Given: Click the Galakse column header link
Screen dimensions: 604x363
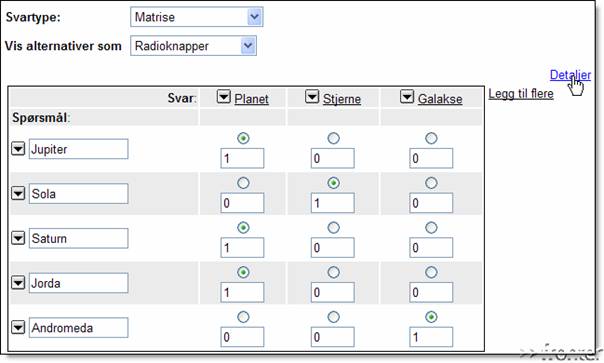Looking at the screenshot, I should click(x=440, y=99).
